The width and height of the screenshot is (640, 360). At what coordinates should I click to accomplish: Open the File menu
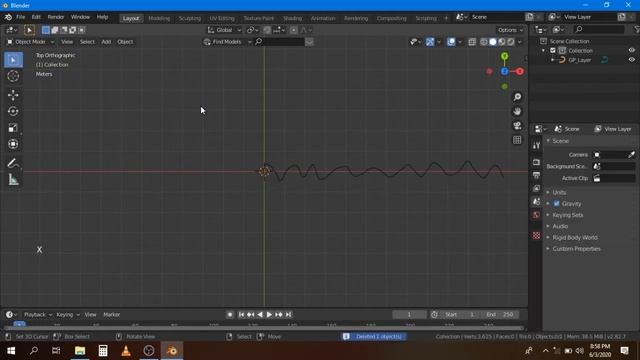(x=20, y=17)
